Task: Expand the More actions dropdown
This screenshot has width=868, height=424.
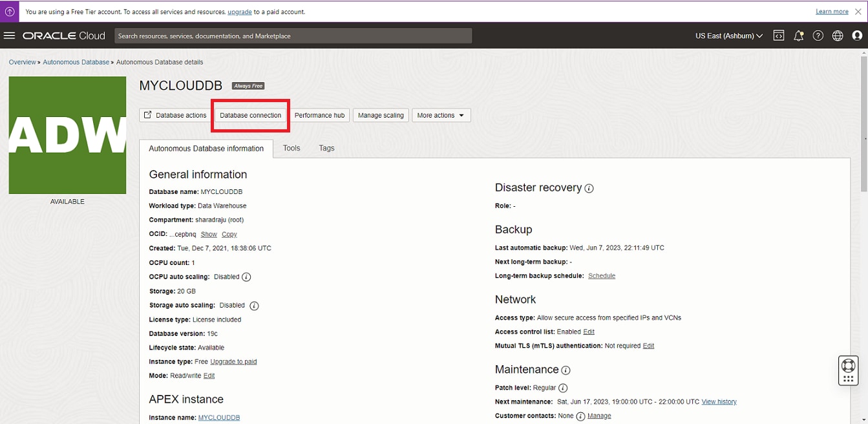Action: click(x=441, y=115)
